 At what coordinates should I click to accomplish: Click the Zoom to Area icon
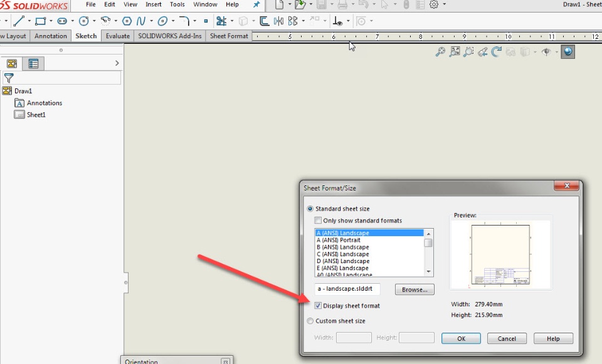tap(455, 52)
